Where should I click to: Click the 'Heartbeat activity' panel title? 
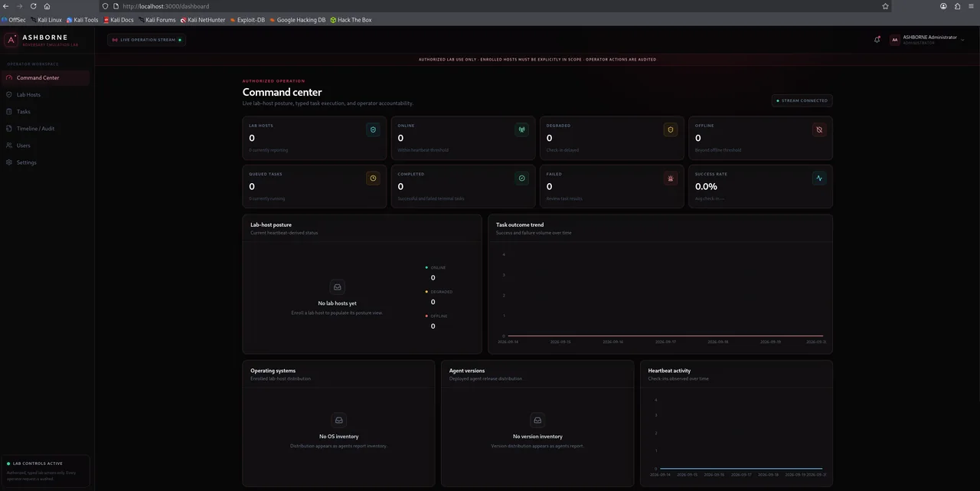669,371
